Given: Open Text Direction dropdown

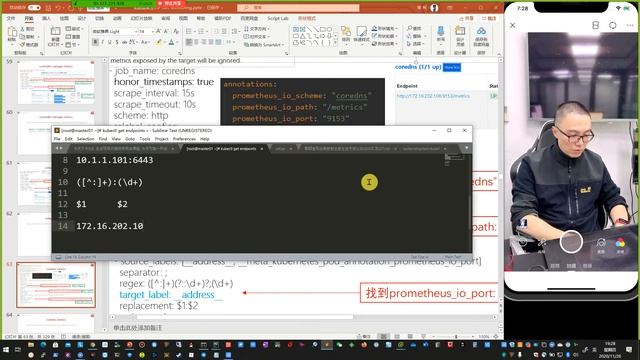Looking at the screenshot, I should point(256,29).
